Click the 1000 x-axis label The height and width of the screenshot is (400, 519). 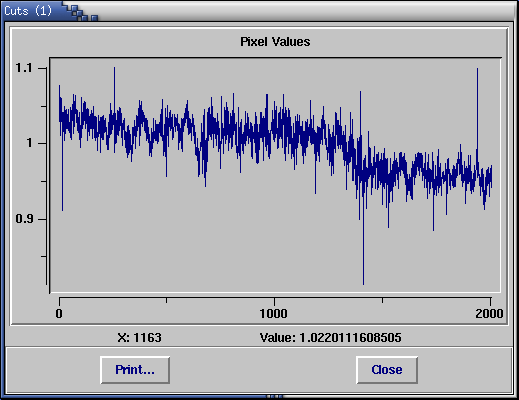tap(273, 314)
